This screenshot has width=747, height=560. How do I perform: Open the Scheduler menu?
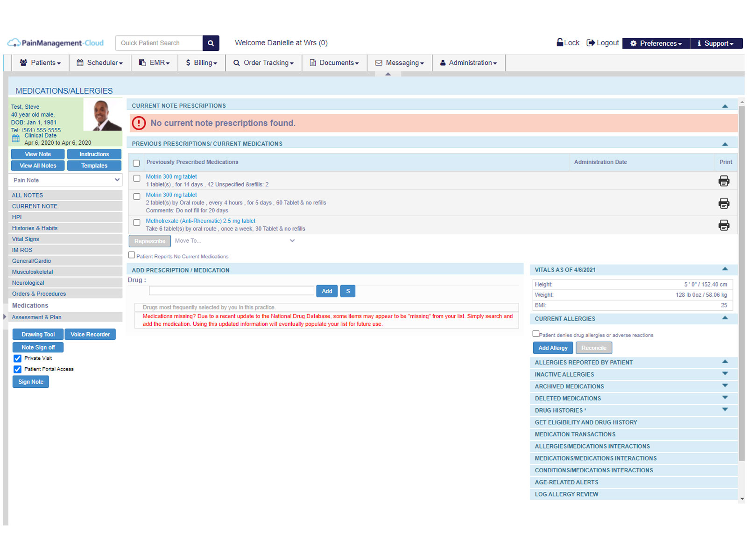click(100, 63)
